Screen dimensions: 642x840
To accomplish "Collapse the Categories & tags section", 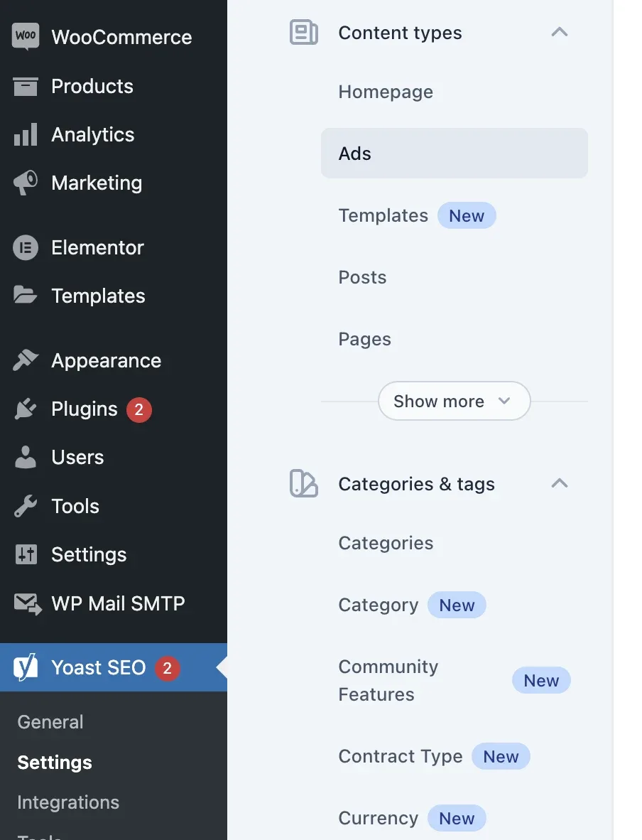I will [x=560, y=483].
